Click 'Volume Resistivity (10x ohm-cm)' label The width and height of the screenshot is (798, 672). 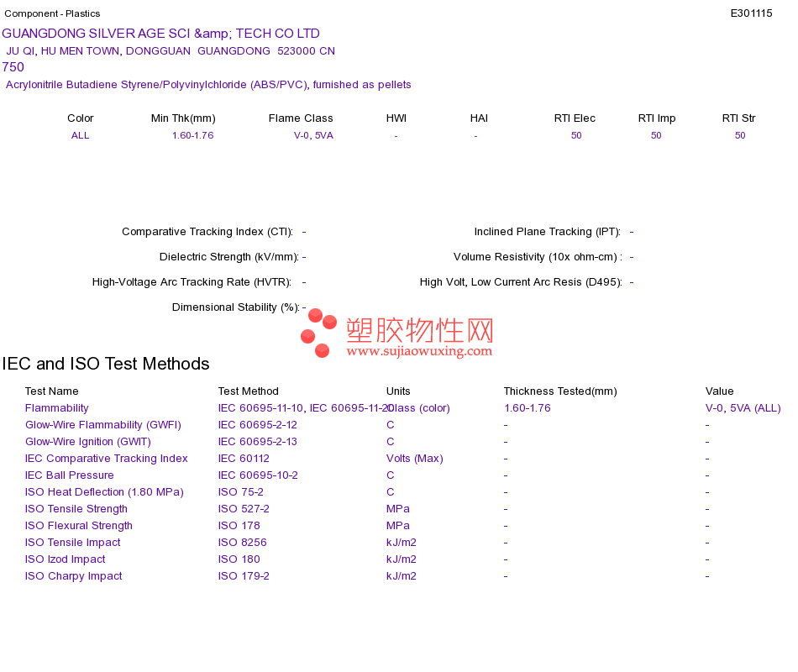click(x=535, y=257)
